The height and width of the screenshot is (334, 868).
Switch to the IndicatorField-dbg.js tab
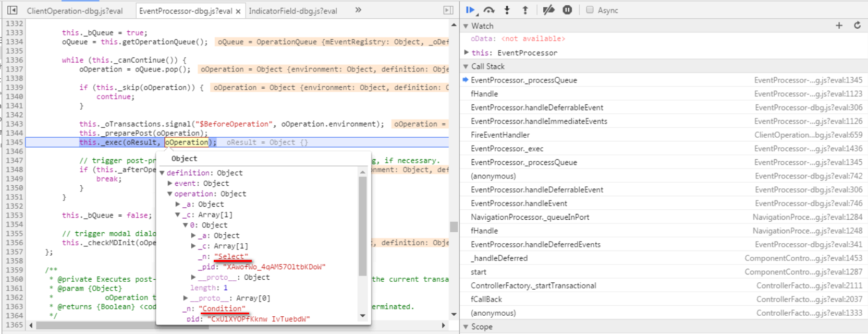pyautogui.click(x=292, y=11)
